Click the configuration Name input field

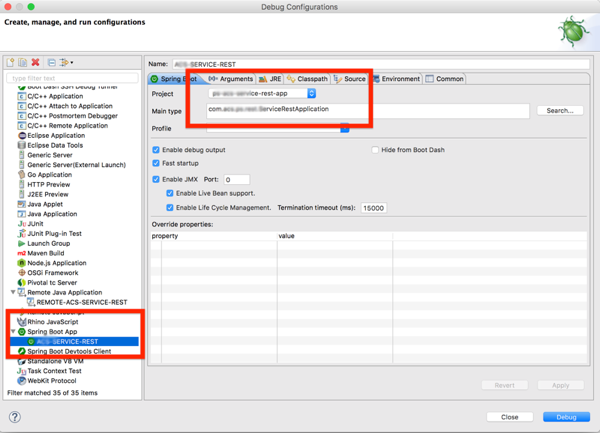tap(381, 64)
